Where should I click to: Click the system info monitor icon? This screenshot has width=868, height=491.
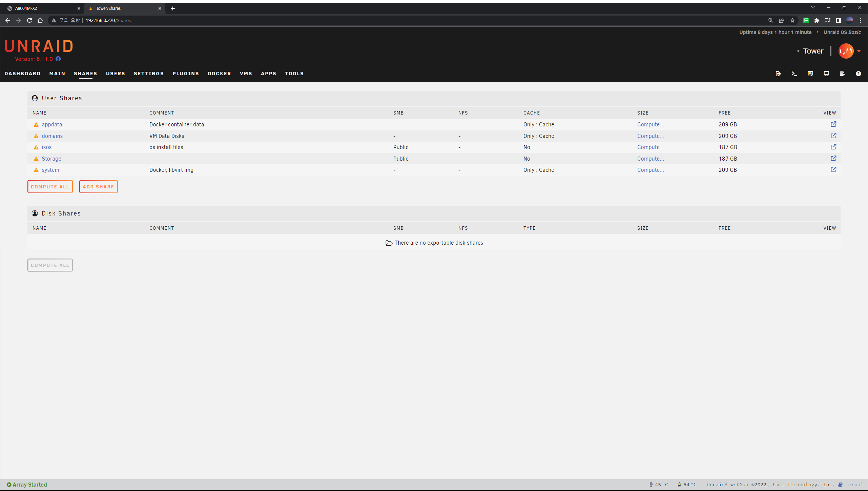[x=826, y=74]
